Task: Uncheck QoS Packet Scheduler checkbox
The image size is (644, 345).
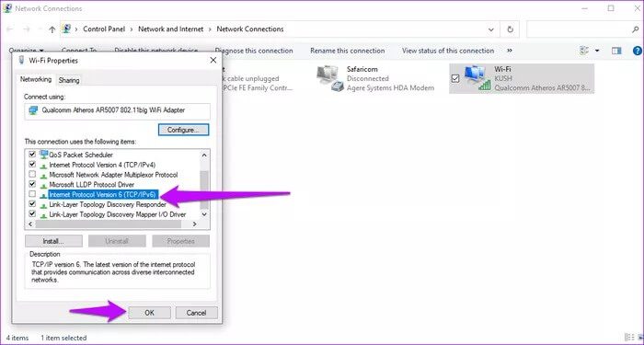Action: click(32, 155)
